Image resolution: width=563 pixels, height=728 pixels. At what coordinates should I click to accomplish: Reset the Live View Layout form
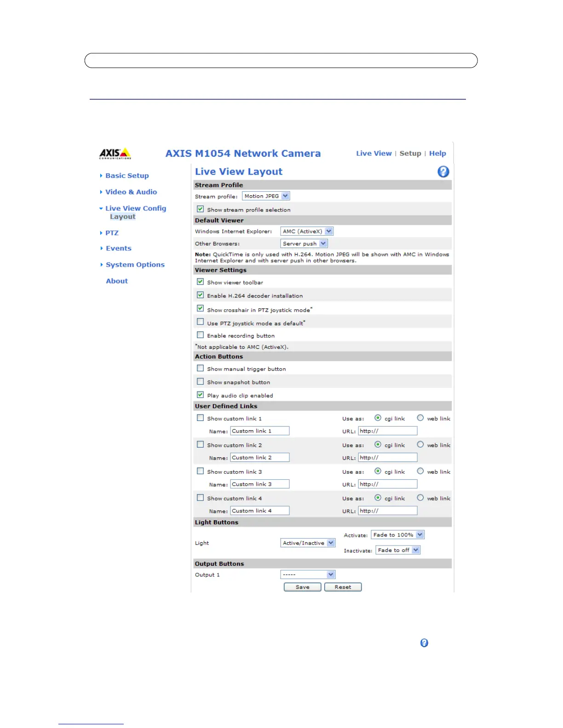point(343,587)
